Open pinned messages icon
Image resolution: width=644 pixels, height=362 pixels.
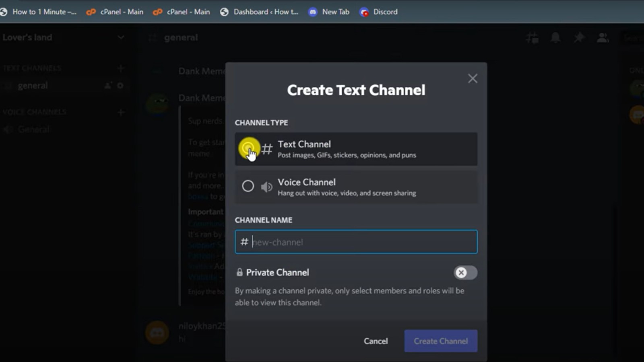pos(579,38)
